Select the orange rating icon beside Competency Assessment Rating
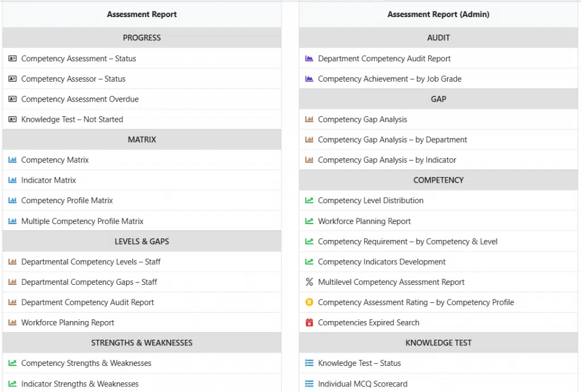This screenshot has height=392, width=581. pos(309,302)
